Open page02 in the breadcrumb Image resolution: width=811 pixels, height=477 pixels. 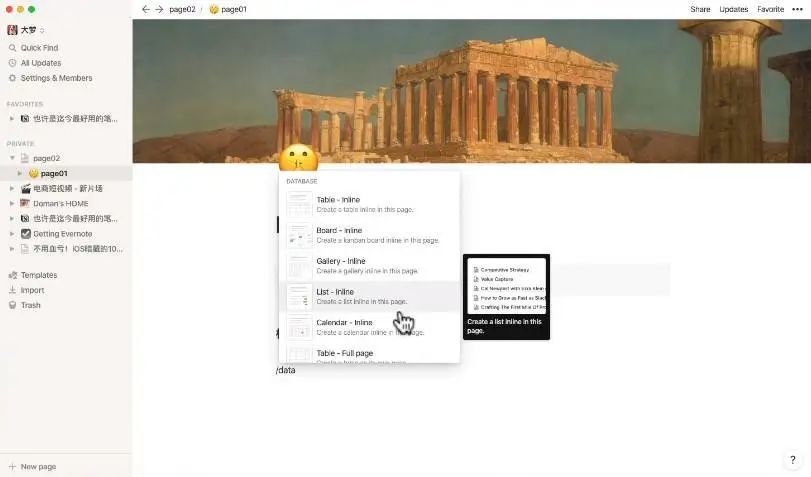(182, 9)
